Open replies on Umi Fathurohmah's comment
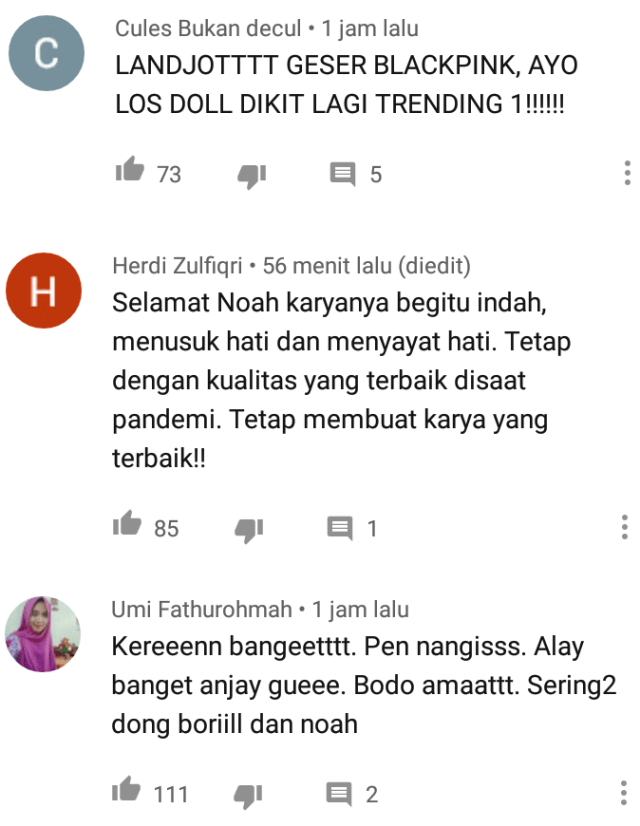 tap(339, 794)
